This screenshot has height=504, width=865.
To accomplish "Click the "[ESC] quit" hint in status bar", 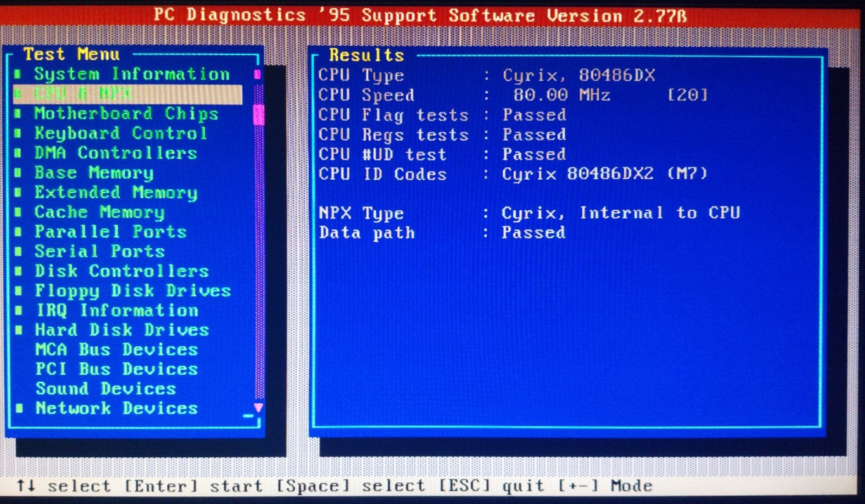I will click(492, 486).
